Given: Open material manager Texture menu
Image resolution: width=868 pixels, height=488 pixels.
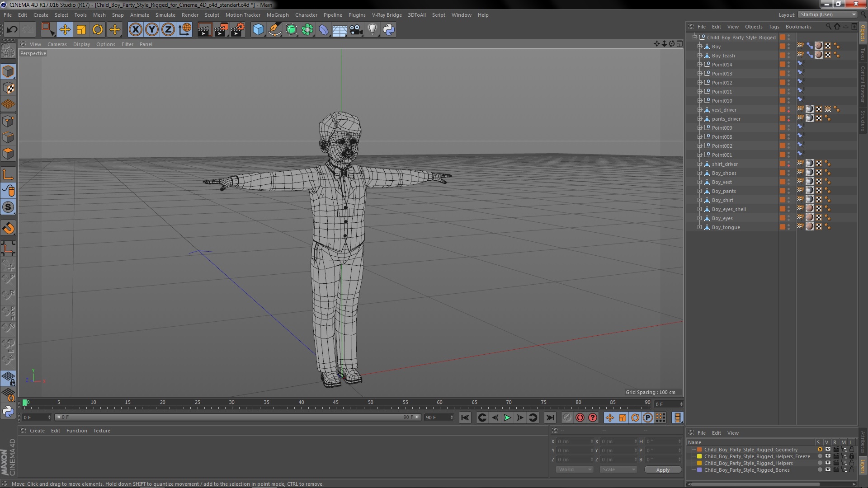Looking at the screenshot, I should [x=102, y=431].
